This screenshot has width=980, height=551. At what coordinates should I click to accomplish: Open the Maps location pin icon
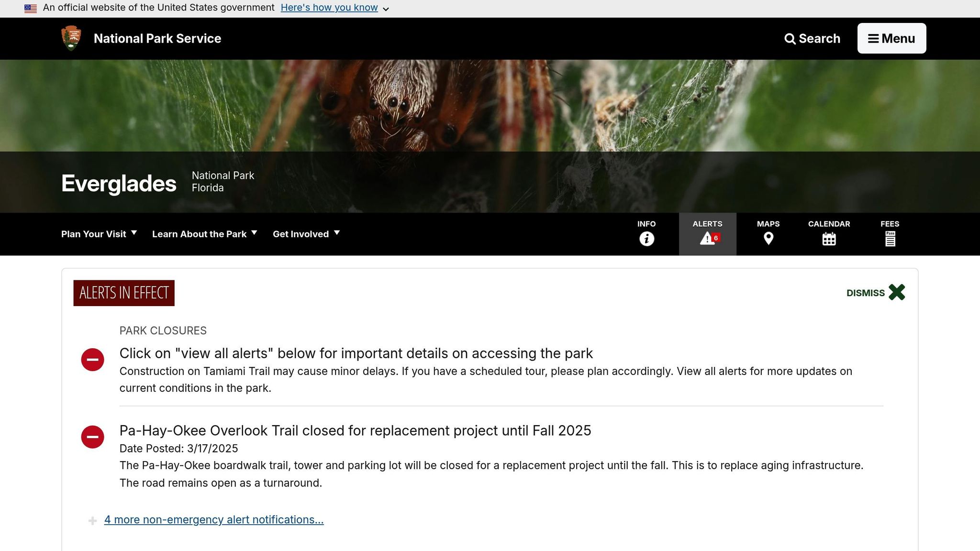tap(768, 238)
